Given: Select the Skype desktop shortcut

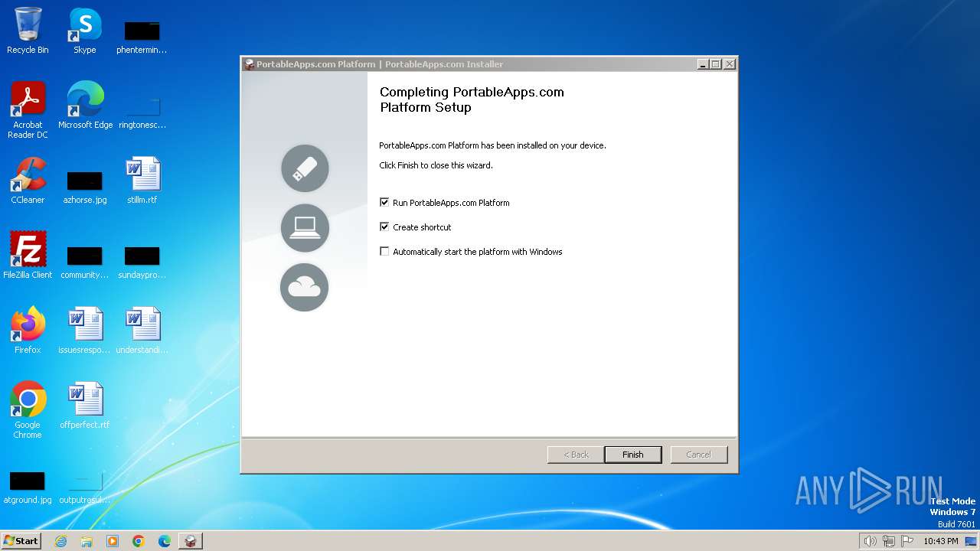Looking at the screenshot, I should click(85, 31).
